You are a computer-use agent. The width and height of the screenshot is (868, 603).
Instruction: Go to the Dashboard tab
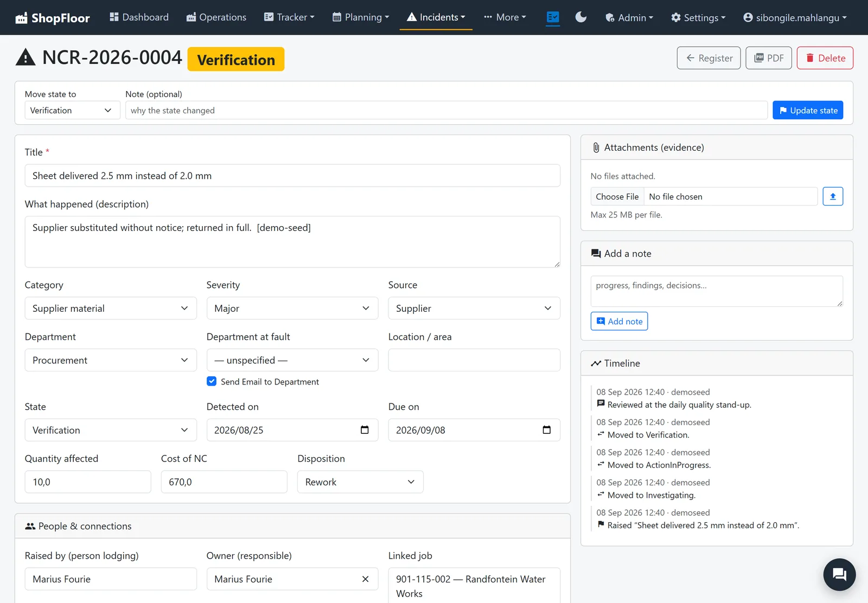(x=139, y=17)
